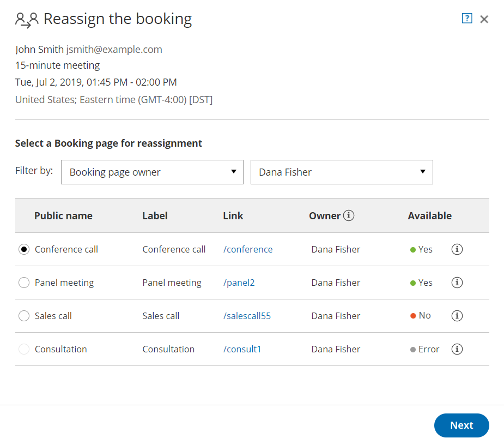This screenshot has width=504, height=444.
Task: Open the Booking page owner filter dropdown
Action: [x=152, y=172]
